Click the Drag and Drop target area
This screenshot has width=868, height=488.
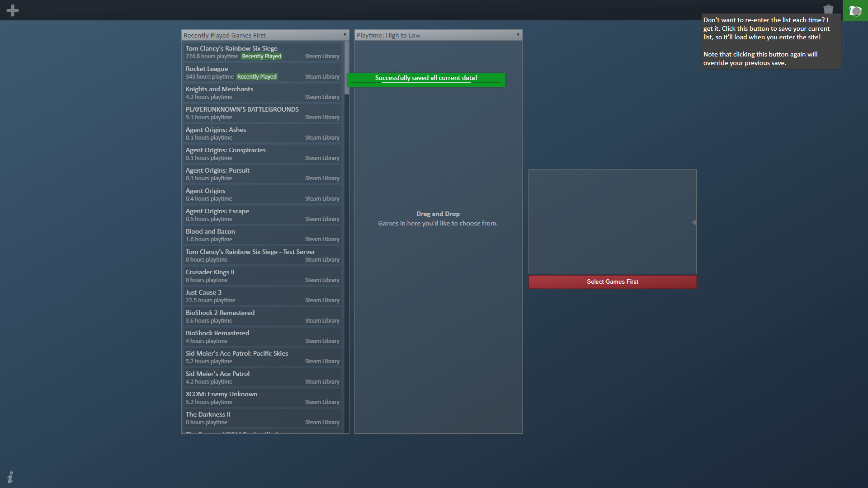438,218
